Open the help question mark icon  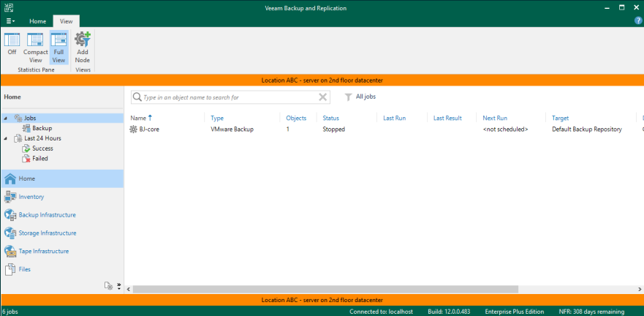click(639, 20)
